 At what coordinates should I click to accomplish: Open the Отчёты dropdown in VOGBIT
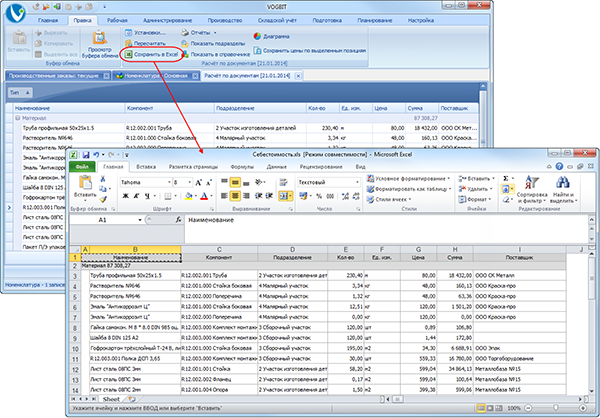(199, 33)
